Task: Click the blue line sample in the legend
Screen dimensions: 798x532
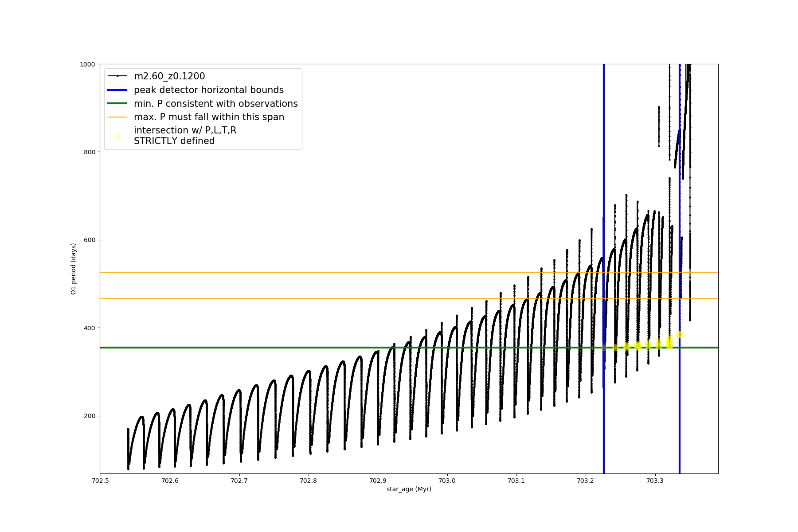Action: pyautogui.click(x=117, y=90)
